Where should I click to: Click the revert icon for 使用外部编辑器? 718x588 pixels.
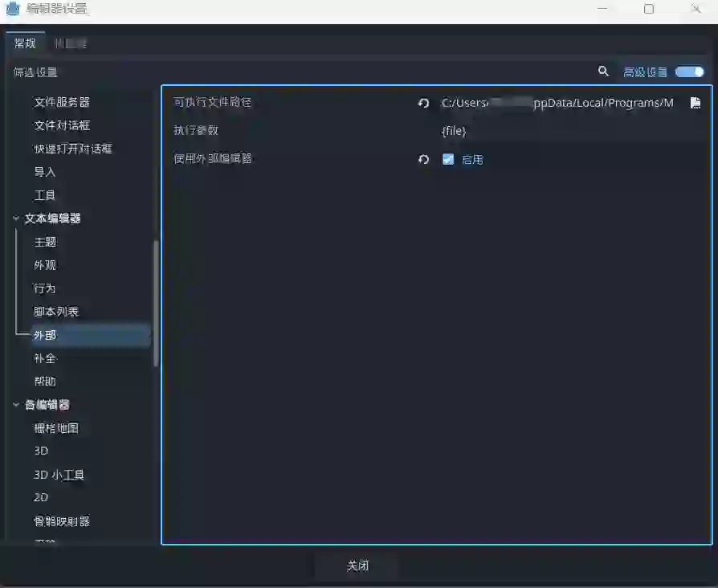(423, 159)
